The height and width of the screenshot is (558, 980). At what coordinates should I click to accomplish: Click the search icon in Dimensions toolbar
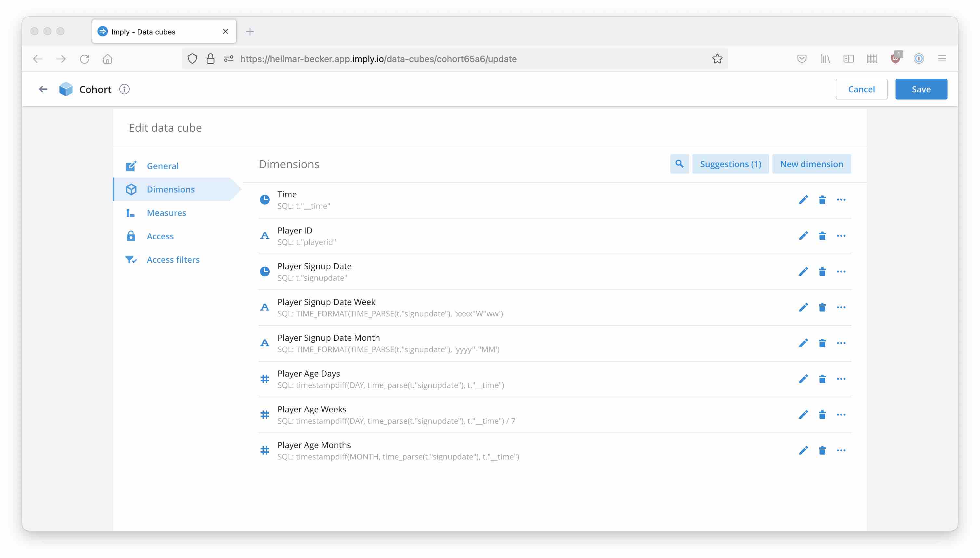(x=678, y=164)
